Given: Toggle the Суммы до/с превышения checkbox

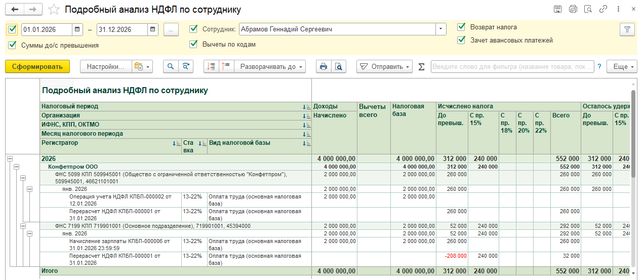Looking at the screenshot, I should 12,45.
